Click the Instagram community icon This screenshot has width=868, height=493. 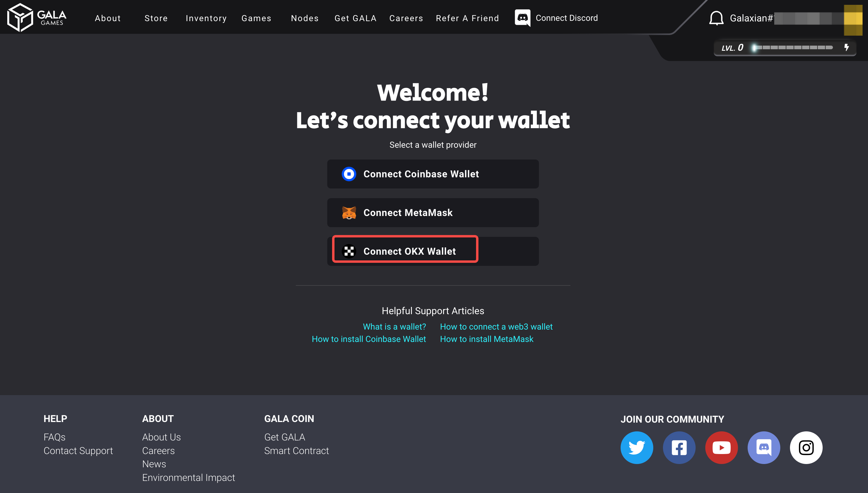click(x=806, y=448)
